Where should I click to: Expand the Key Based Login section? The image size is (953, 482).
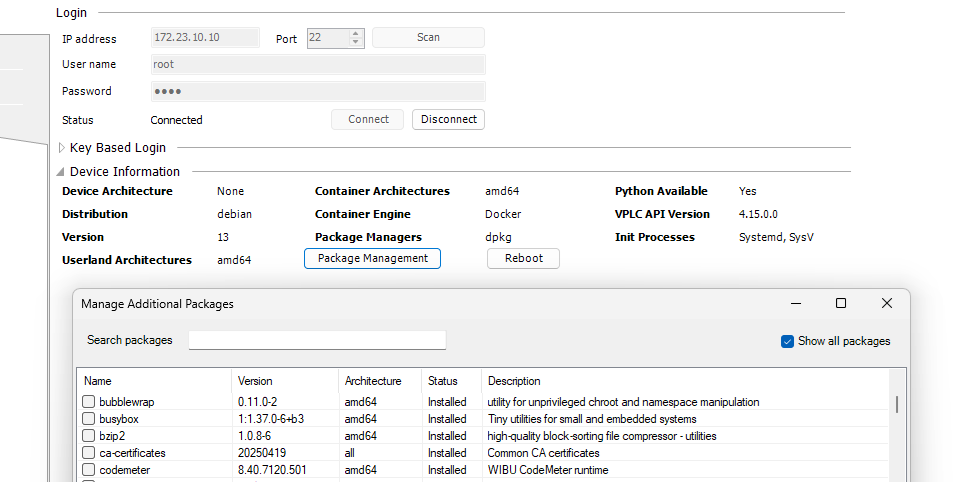(x=62, y=148)
